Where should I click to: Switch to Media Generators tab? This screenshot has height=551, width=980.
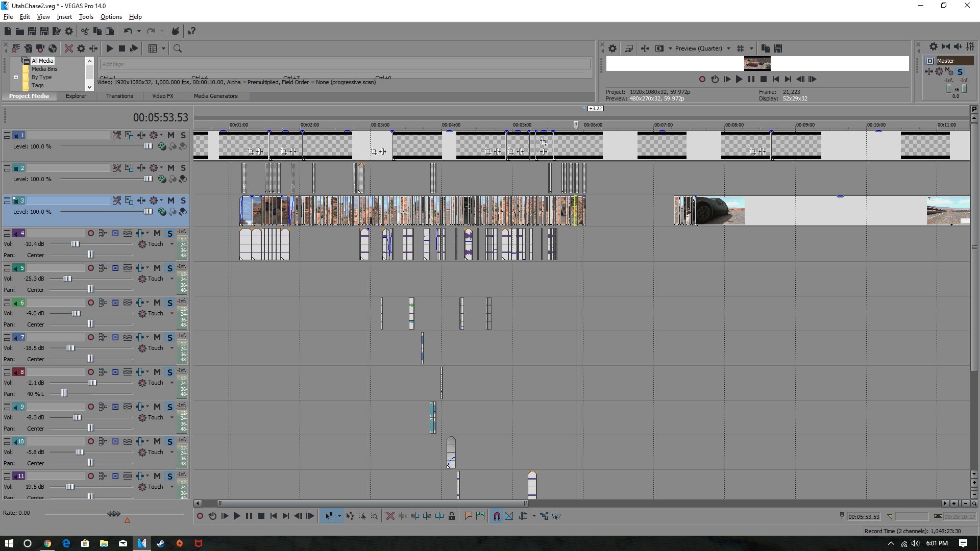coord(215,96)
